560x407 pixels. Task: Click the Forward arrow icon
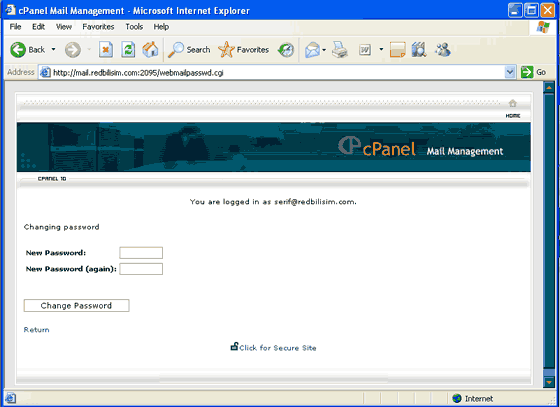point(73,50)
